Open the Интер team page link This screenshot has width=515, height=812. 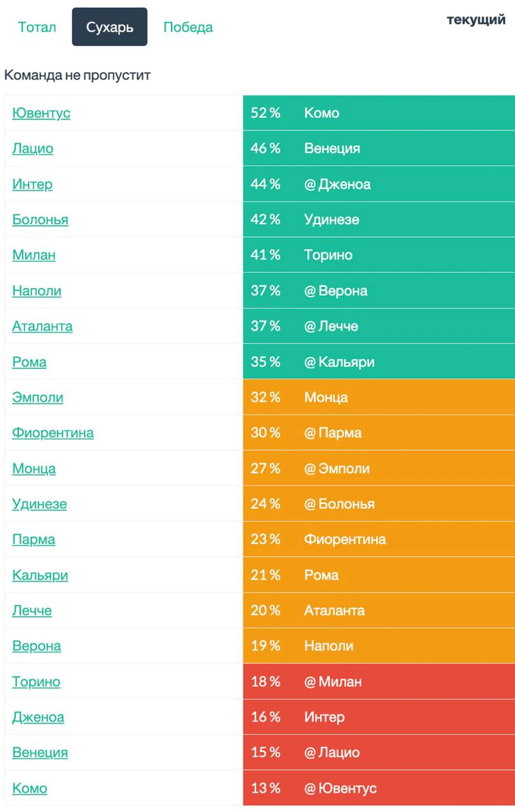[32, 184]
